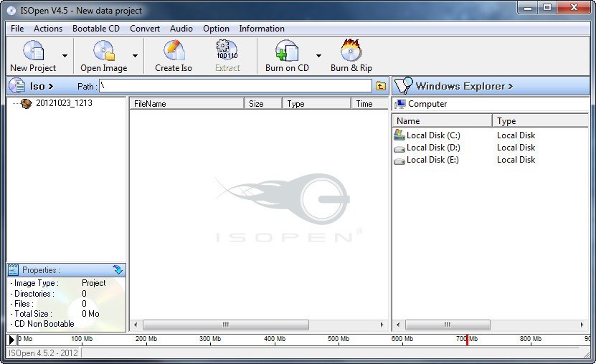Minimize the ISOpen window
Image resolution: width=596 pixels, height=364 pixels.
528,7
